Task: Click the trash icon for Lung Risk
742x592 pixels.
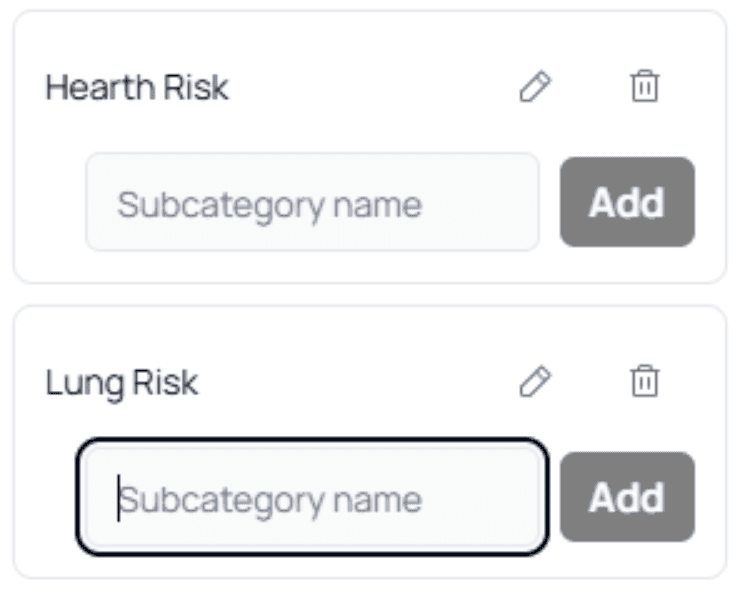Action: pyautogui.click(x=645, y=382)
